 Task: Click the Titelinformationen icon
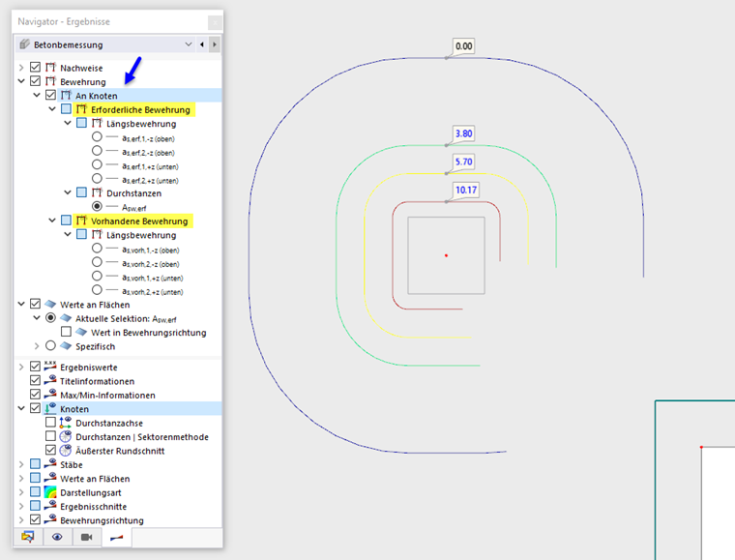pyautogui.click(x=50, y=380)
